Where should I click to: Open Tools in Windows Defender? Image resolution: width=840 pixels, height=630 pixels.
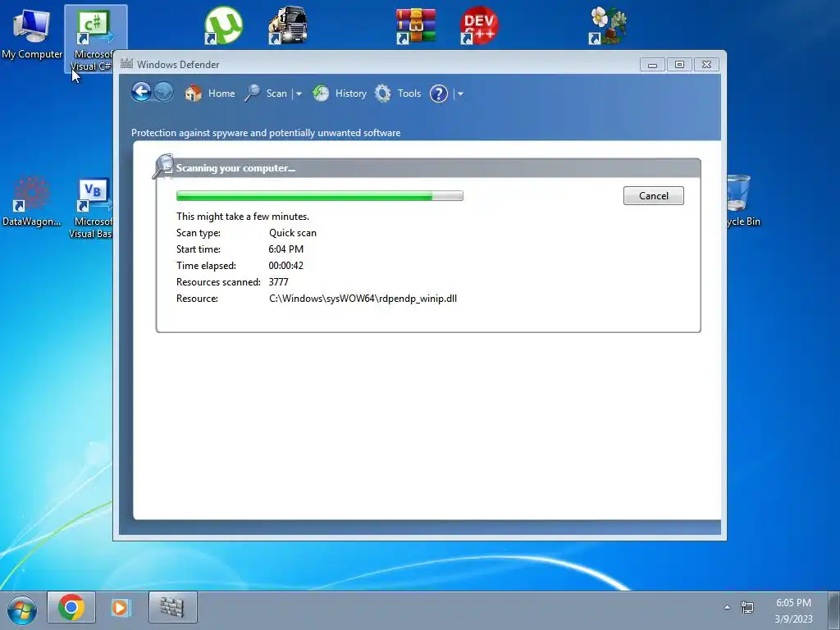click(x=409, y=94)
